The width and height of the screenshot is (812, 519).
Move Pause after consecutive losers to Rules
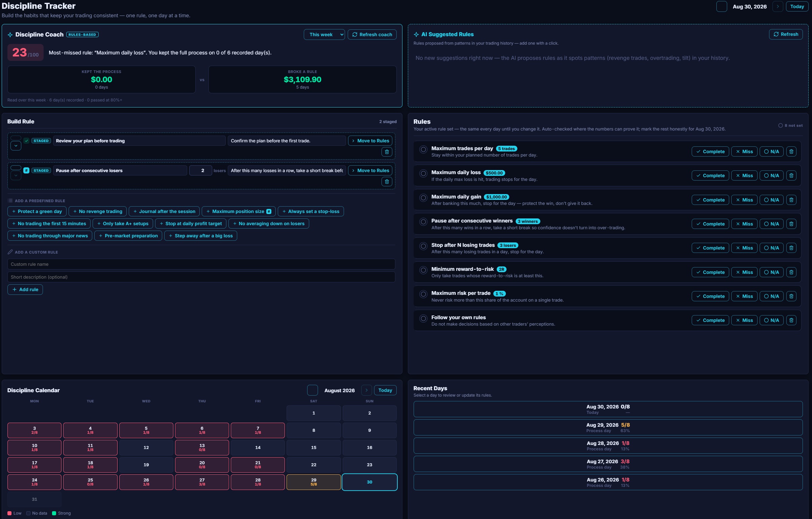click(x=370, y=170)
